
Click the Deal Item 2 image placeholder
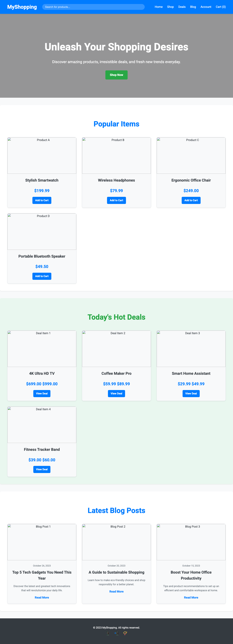coord(116,348)
